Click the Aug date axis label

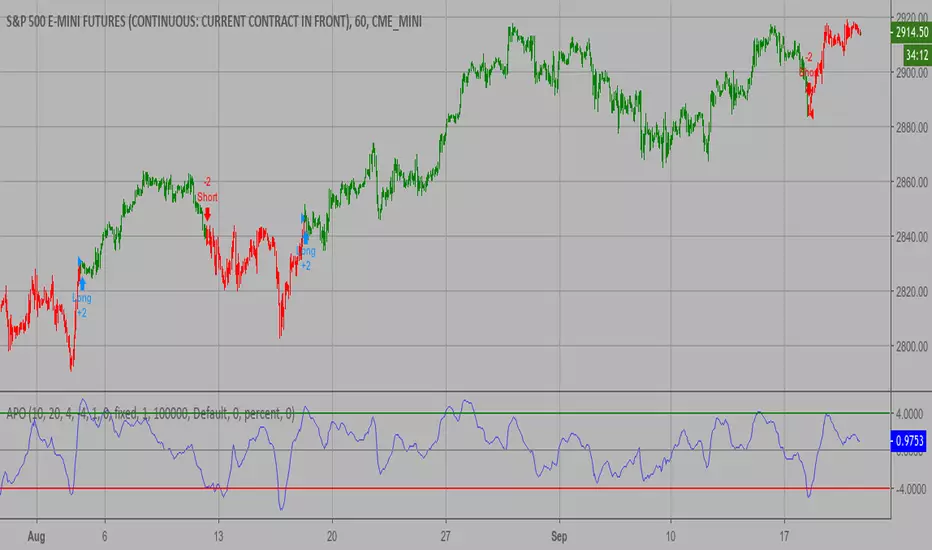(x=36, y=536)
